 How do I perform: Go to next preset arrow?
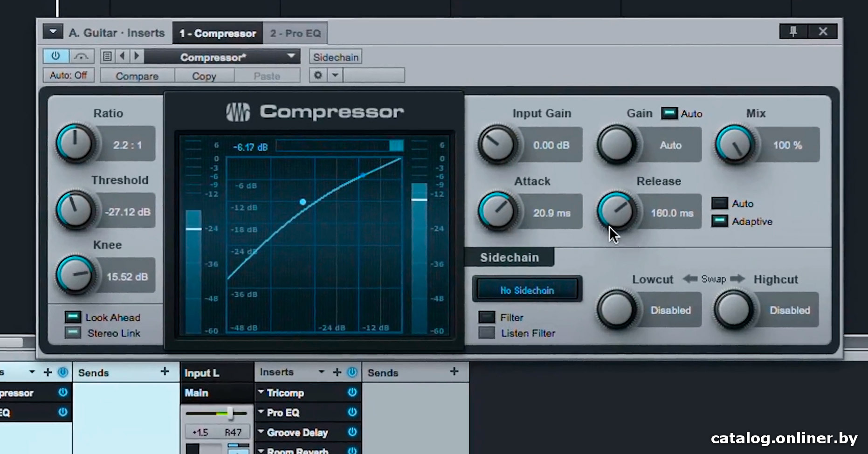pyautogui.click(x=137, y=56)
